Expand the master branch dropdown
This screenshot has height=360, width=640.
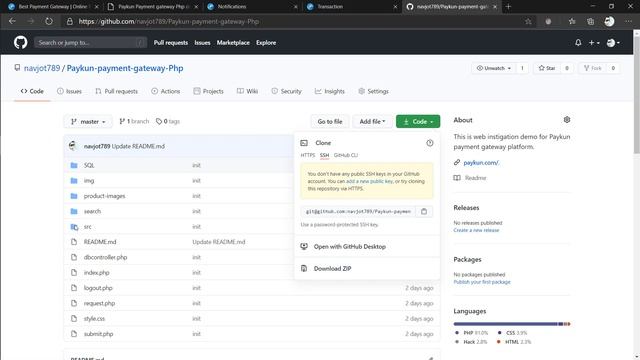pos(88,122)
